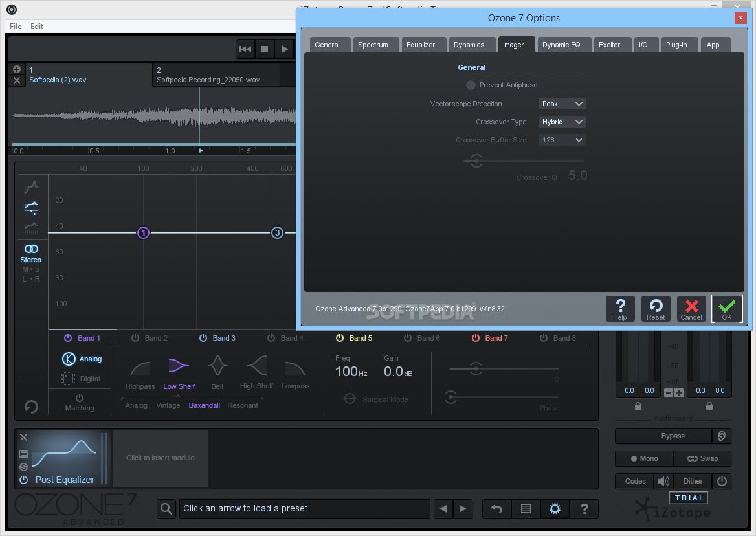This screenshot has height=536, width=756.
Task: Choose Digital EQ mode
Action: tap(82, 379)
